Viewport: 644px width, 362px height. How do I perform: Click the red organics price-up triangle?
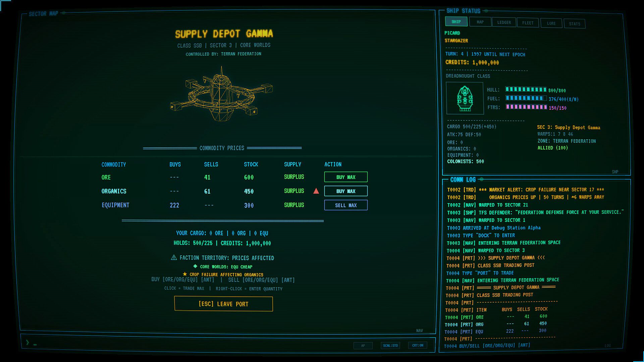tap(316, 191)
